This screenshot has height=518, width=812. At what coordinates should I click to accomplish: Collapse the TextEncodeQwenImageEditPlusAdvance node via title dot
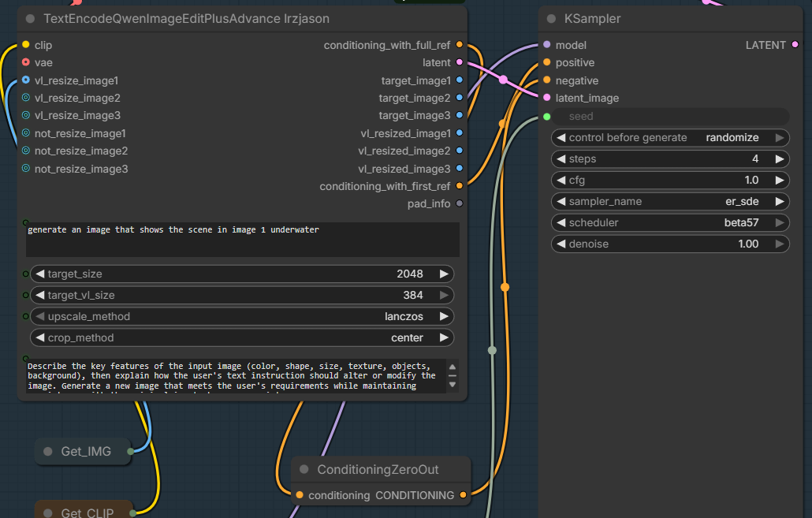[28, 17]
